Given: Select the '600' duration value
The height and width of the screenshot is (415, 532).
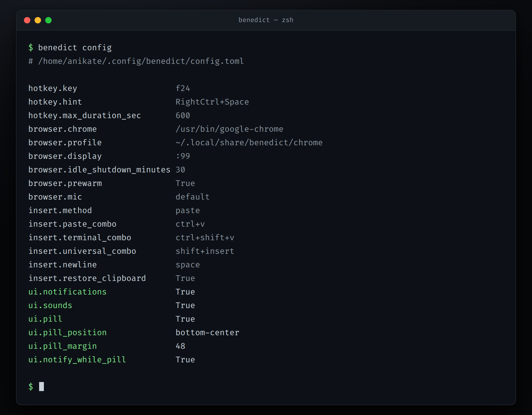Looking at the screenshot, I should [x=183, y=115].
